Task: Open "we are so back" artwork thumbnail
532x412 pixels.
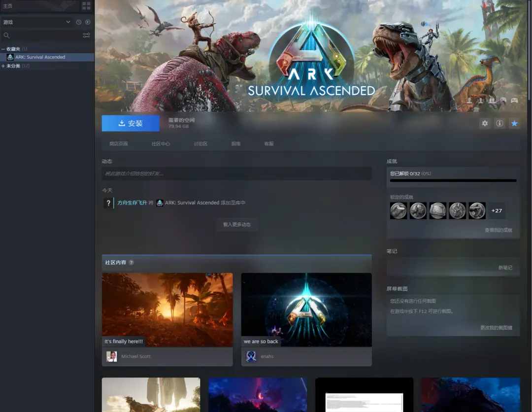Action: 306,310
